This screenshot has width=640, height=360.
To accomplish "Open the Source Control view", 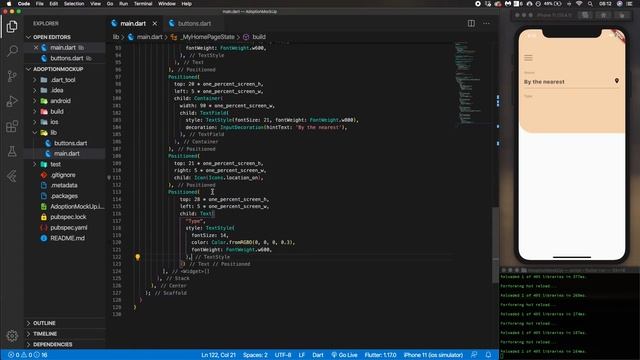I will 12,76.
